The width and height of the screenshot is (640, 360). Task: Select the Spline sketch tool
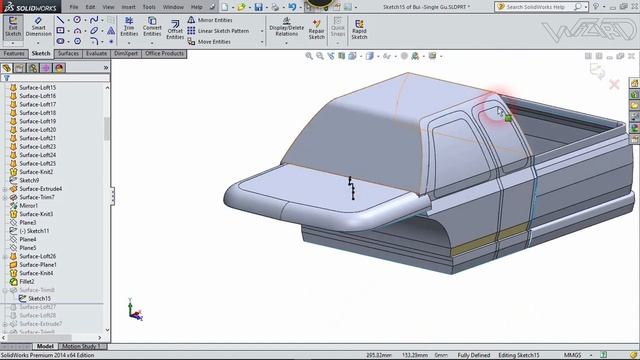[94, 20]
